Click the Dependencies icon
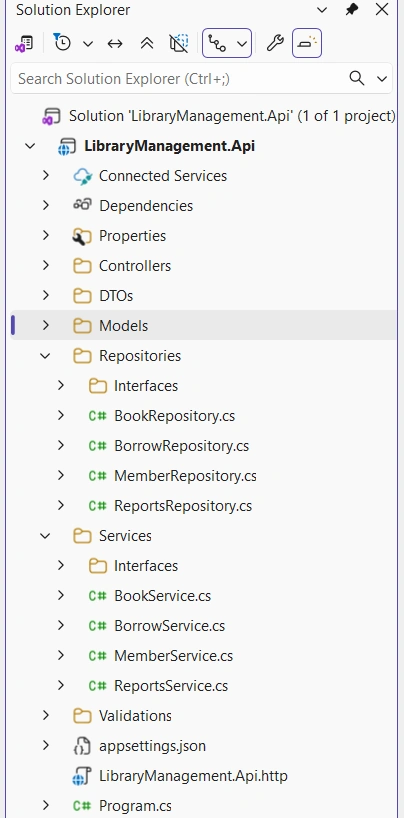The width and height of the screenshot is (404, 818). tap(82, 205)
